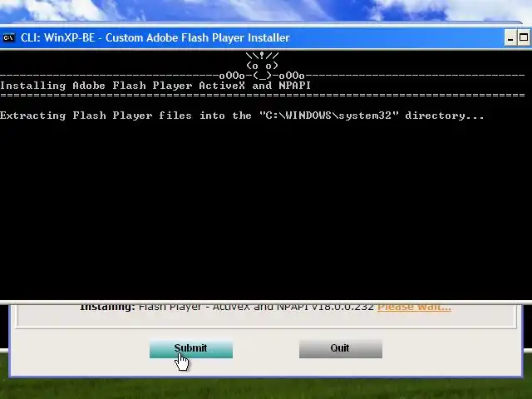The image size is (532, 399).
Task: Click the line 'Installing Adobe Flash Player ActiveX and NPAPI'
Action: click(155, 86)
